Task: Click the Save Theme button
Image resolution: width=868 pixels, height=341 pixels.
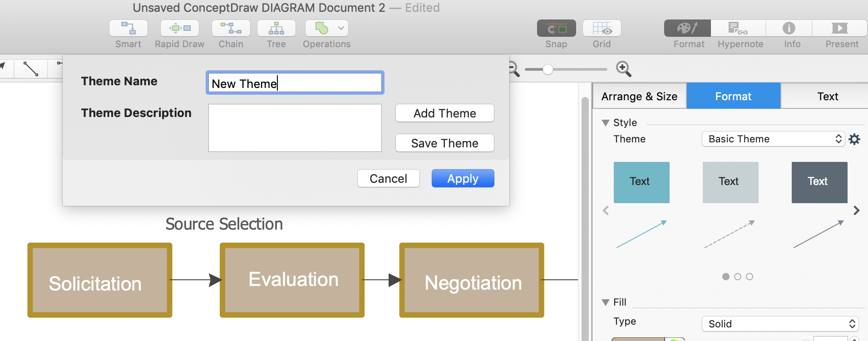Action: pyautogui.click(x=444, y=143)
